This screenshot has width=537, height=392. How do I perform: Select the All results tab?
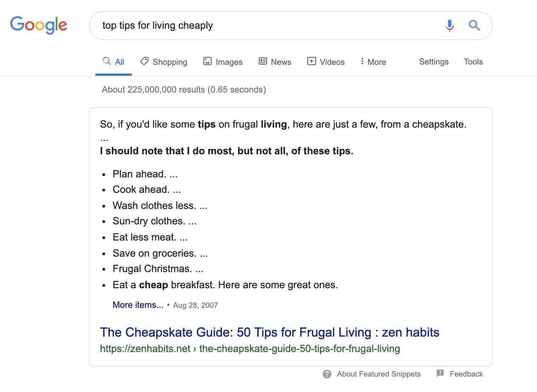(x=114, y=62)
